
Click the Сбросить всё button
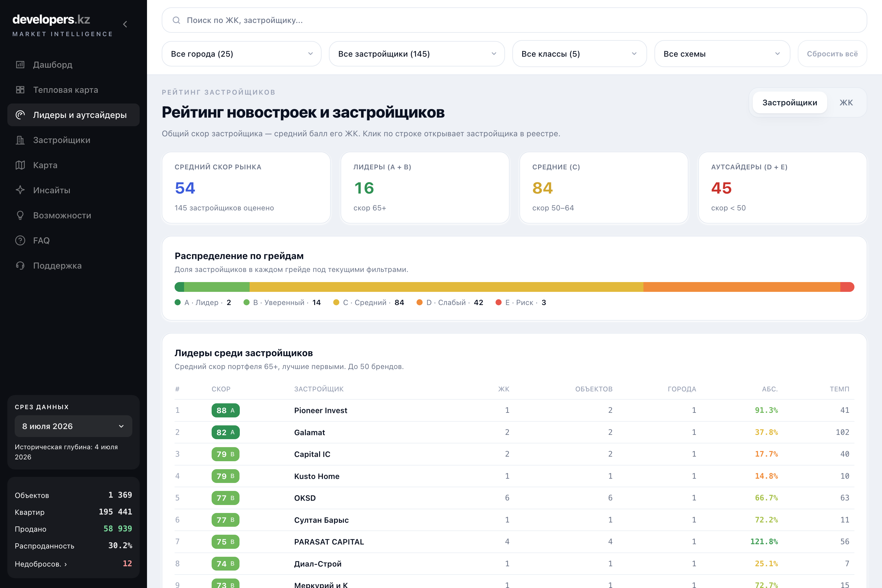pos(832,54)
